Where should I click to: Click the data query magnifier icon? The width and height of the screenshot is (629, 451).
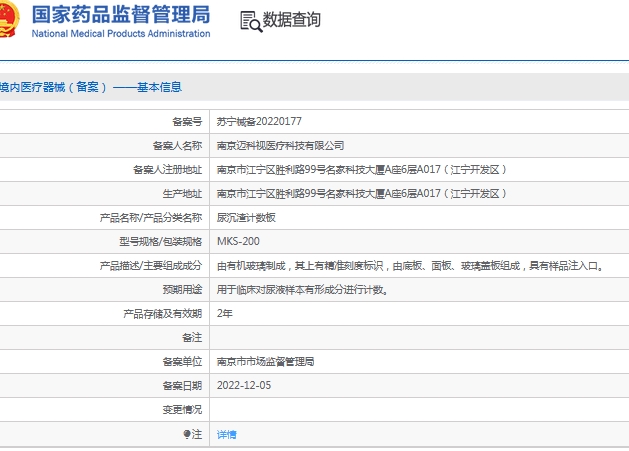pos(251,21)
